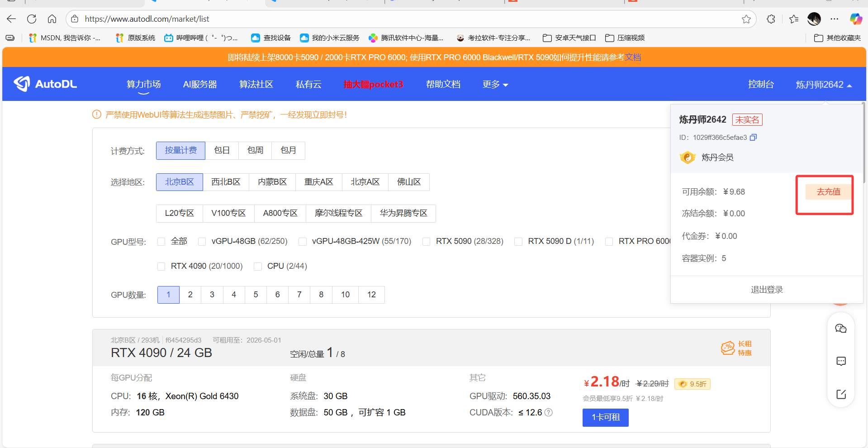Screen dimensions: 868x448
Task: Open browser extensions icon
Action: pyautogui.click(x=771, y=19)
